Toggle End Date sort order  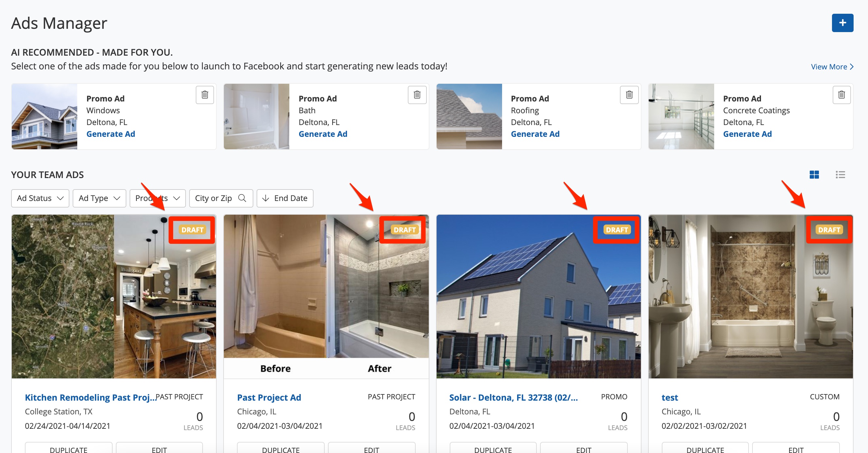[x=285, y=198]
